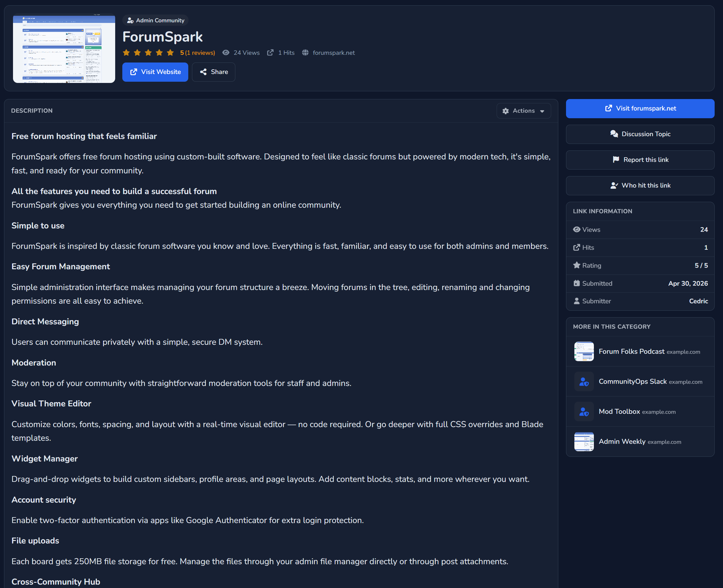Click the Apr 30, 2026 submitted date
The image size is (723, 588).
point(688,283)
